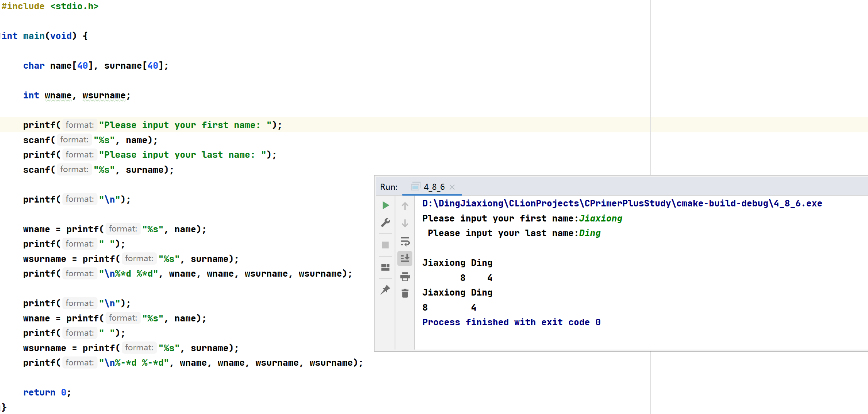Click the green 'Ding' input in console
The image size is (868, 414).
tap(590, 233)
